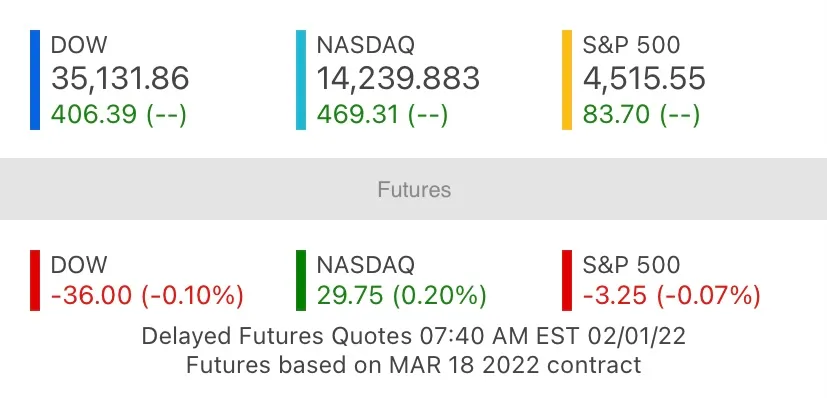Open the NASDAQ index value 14,239.883
The image size is (827, 398).
pyautogui.click(x=398, y=79)
